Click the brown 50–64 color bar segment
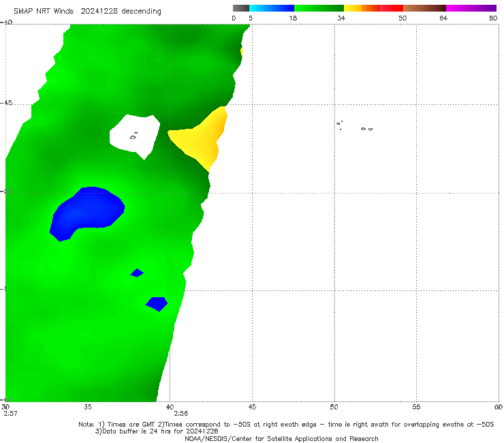 click(424, 8)
